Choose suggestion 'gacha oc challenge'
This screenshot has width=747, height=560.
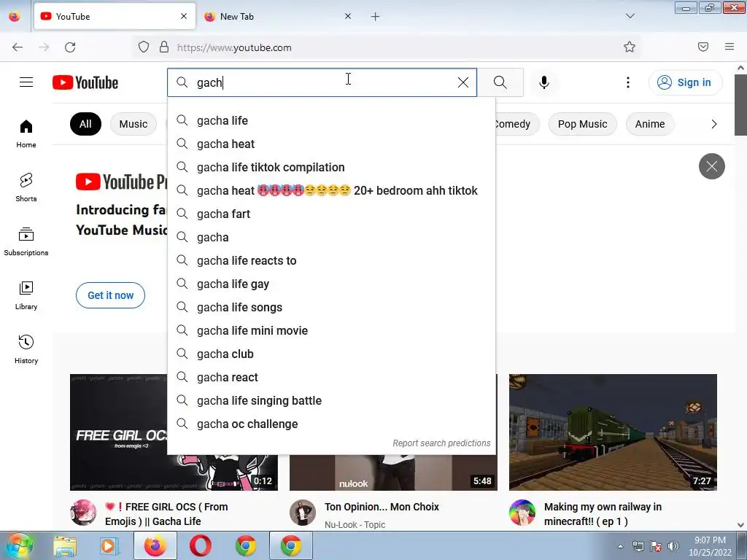click(332, 424)
